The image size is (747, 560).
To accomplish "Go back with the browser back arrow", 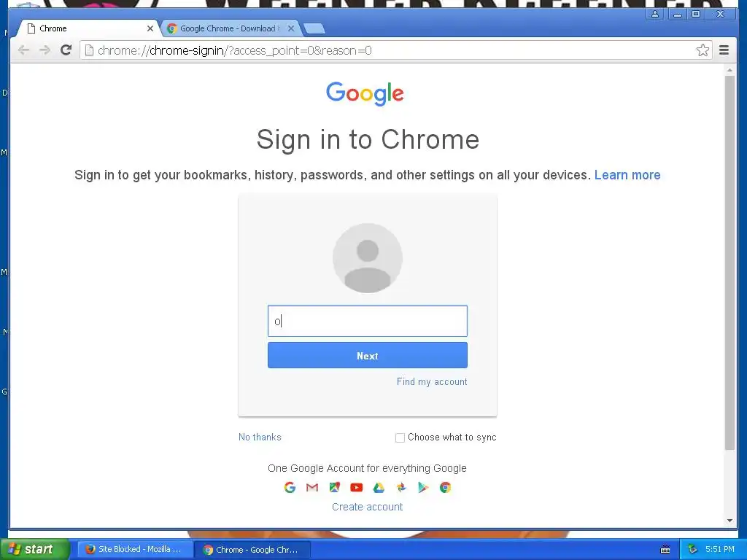I will pyautogui.click(x=24, y=50).
